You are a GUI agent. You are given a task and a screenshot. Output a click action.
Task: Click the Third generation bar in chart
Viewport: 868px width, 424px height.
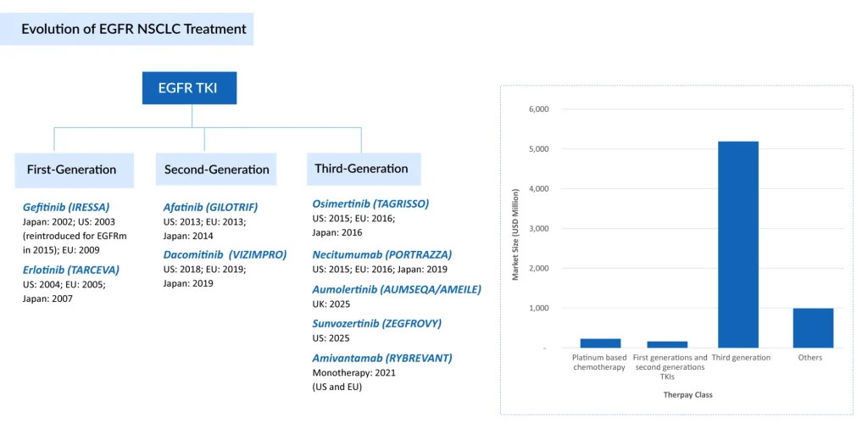(x=738, y=245)
